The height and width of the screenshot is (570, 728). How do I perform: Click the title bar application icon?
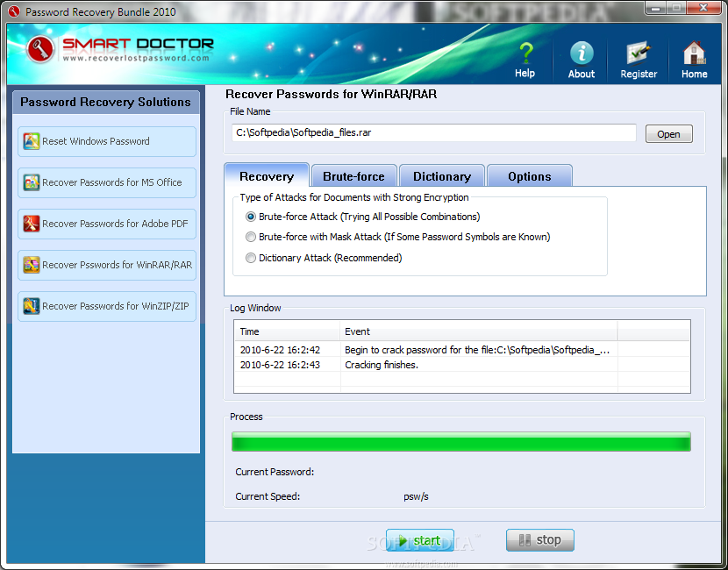(14, 11)
